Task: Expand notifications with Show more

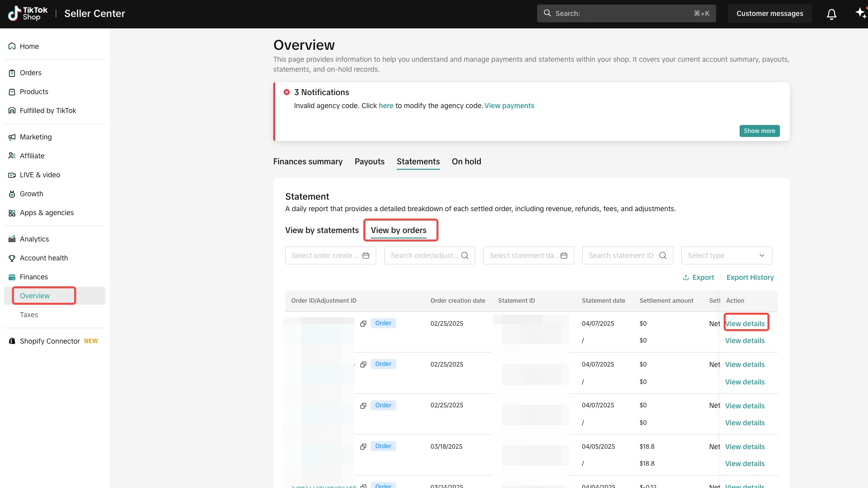Action: pyautogui.click(x=759, y=131)
